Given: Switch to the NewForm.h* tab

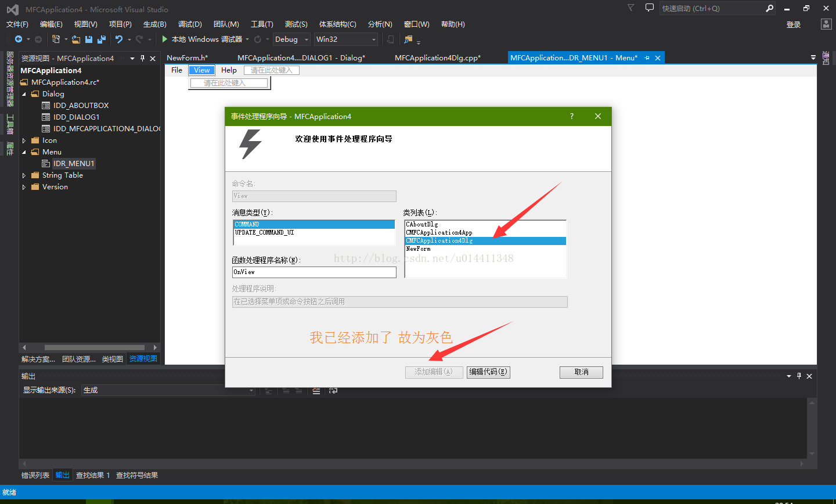Looking at the screenshot, I should pyautogui.click(x=187, y=57).
